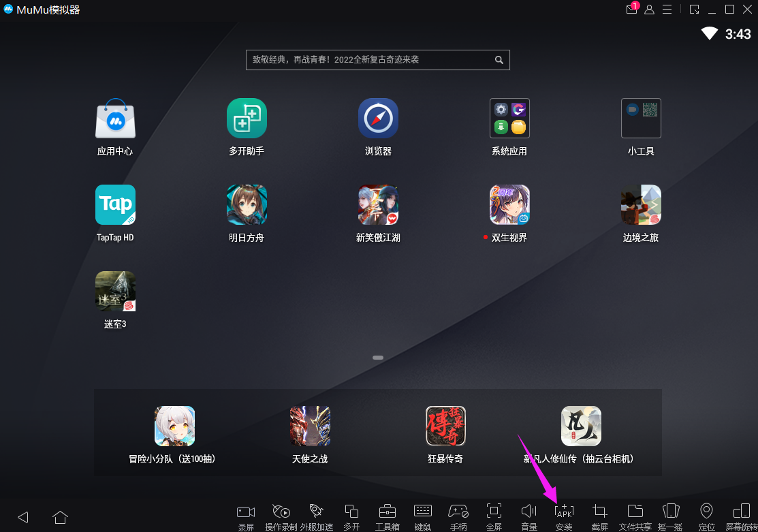Click the MuMu模拟器 logo in title bar

click(x=8, y=9)
